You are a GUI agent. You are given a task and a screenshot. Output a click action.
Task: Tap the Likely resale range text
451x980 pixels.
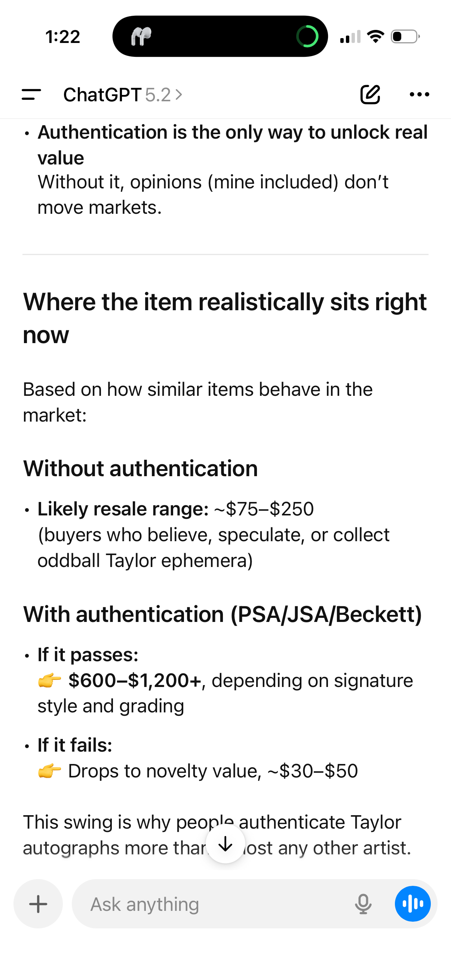click(x=123, y=509)
